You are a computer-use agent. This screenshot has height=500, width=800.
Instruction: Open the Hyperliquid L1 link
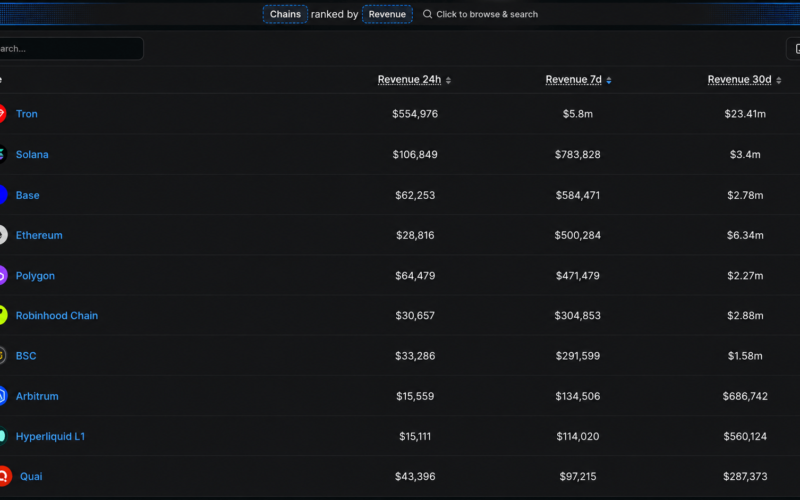pyautogui.click(x=51, y=436)
